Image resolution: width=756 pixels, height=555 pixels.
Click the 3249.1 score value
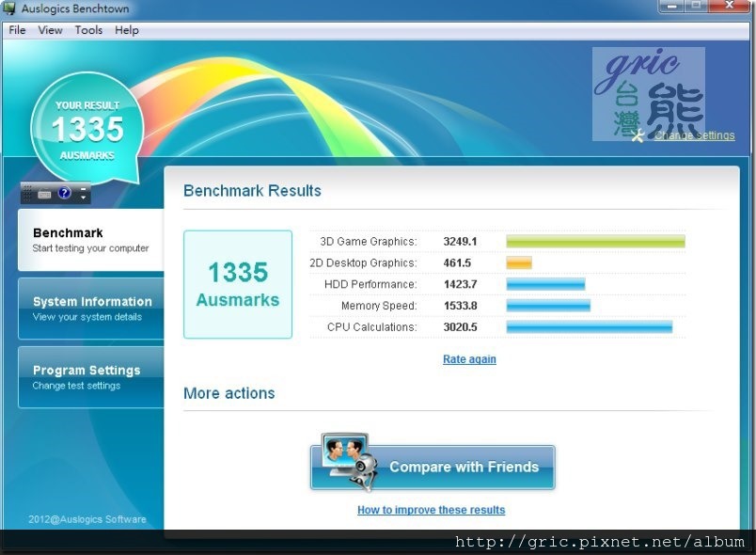(460, 242)
